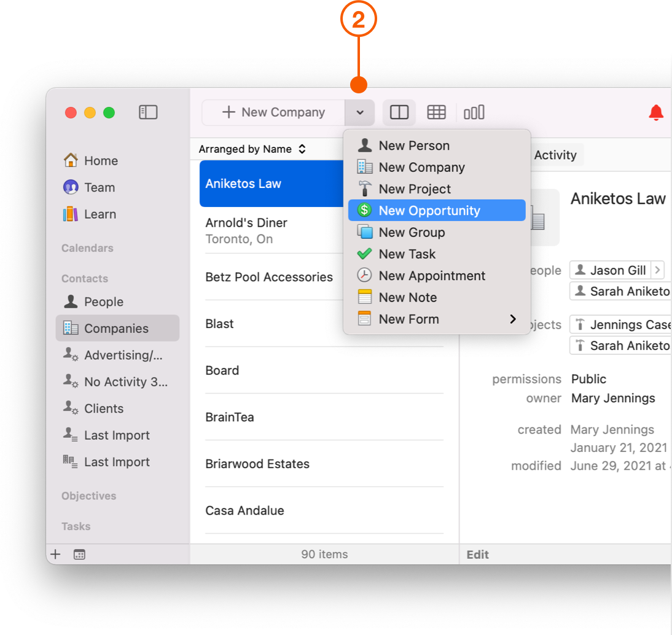Select Board in company list
The image size is (672, 635).
point(324,371)
